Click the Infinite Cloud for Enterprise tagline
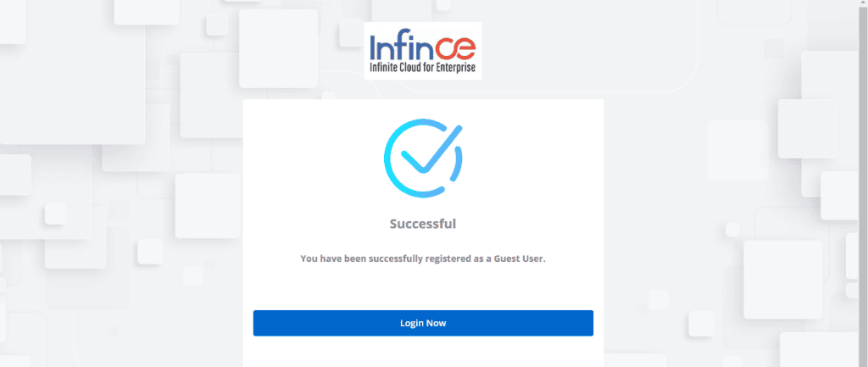868x367 pixels. 423,70
